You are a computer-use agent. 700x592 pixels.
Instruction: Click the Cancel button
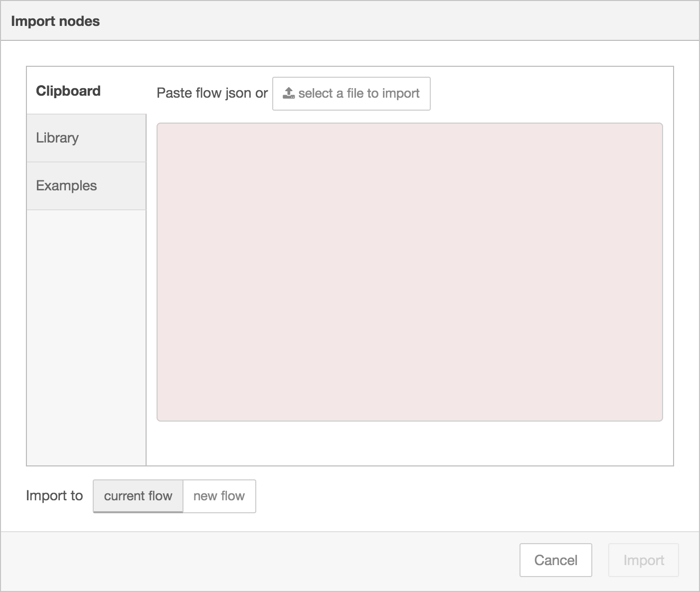(555, 560)
